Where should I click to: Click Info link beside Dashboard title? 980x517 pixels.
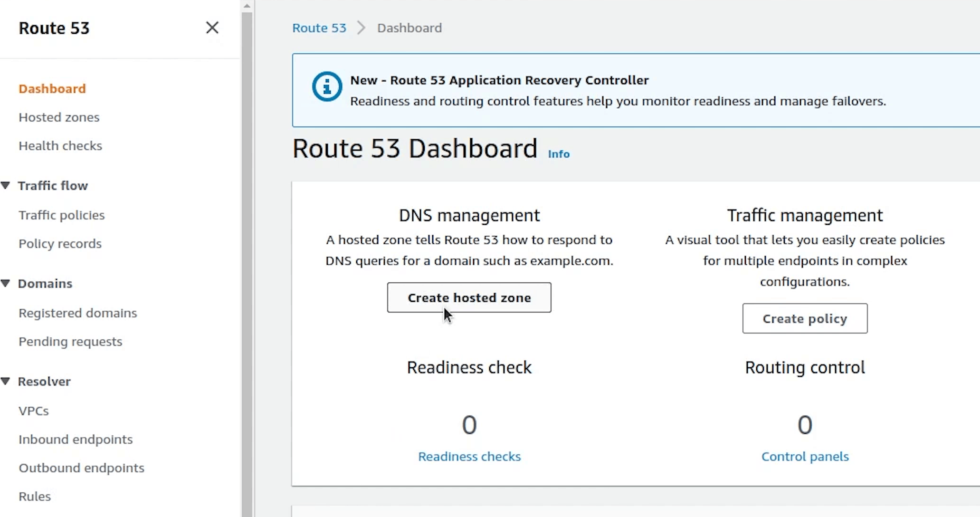coord(559,154)
